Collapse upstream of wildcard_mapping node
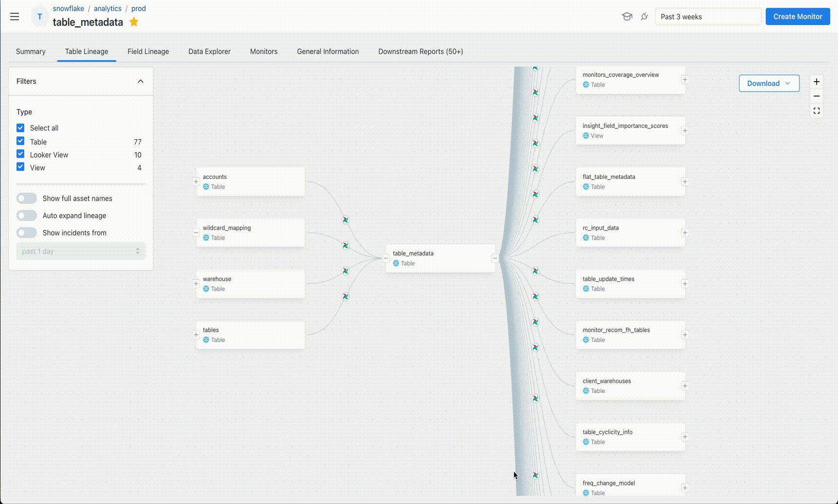 pyautogui.click(x=196, y=233)
